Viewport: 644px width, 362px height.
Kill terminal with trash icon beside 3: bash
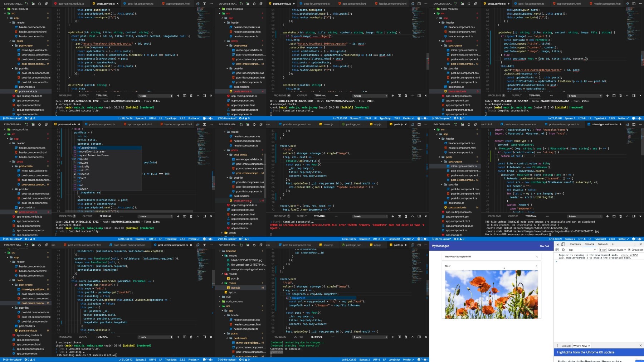[x=620, y=216]
